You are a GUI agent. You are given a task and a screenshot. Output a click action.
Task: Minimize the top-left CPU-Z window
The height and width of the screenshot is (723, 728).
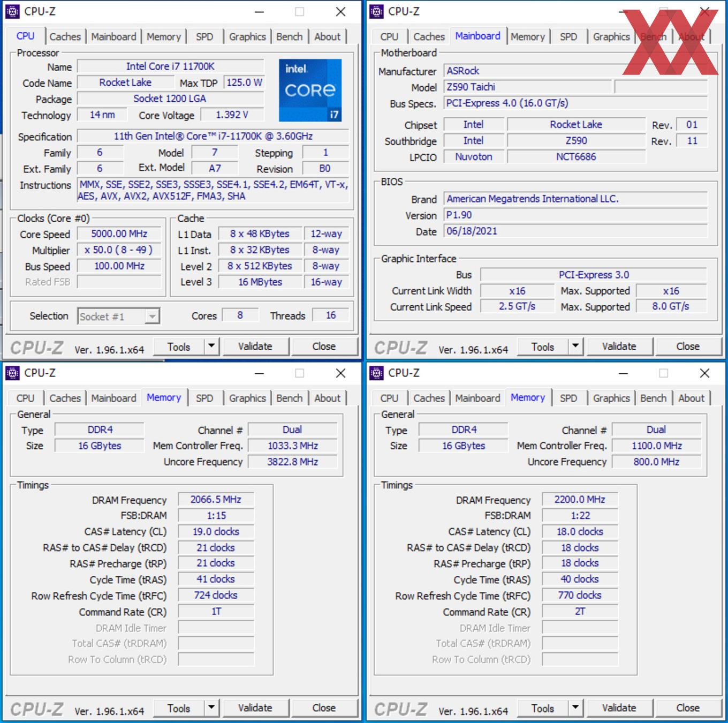(259, 12)
